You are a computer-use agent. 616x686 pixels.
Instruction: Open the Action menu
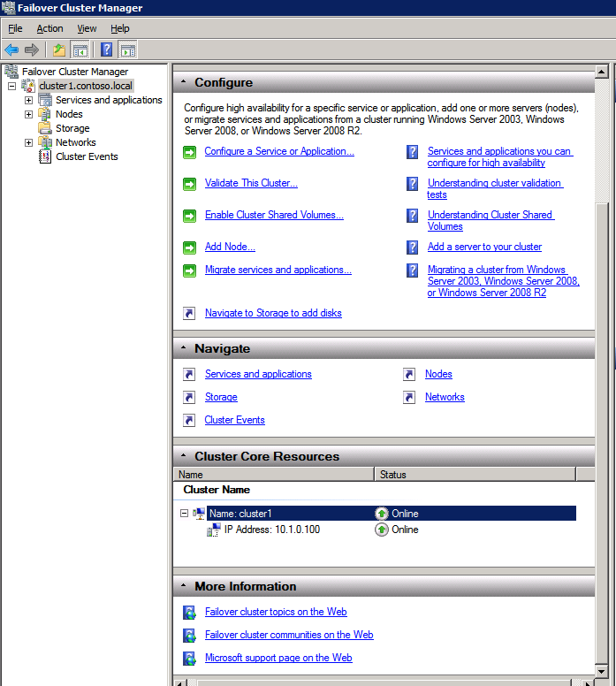tap(49, 28)
